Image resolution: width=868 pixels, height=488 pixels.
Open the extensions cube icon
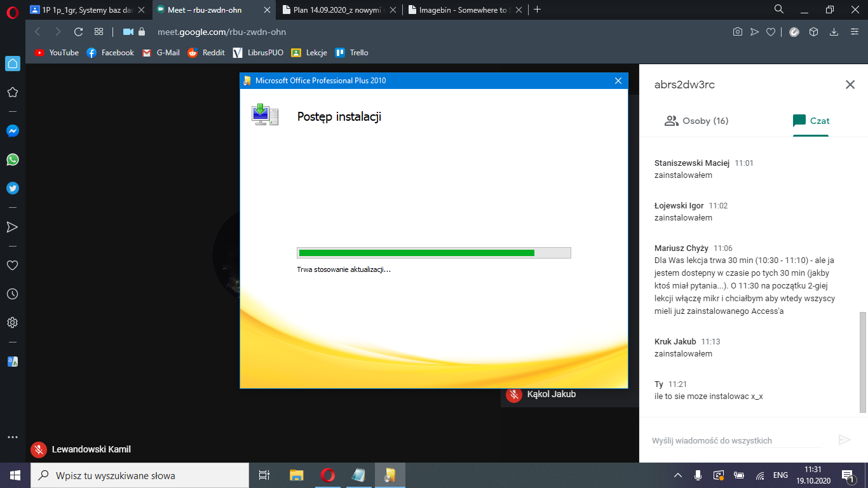[813, 32]
